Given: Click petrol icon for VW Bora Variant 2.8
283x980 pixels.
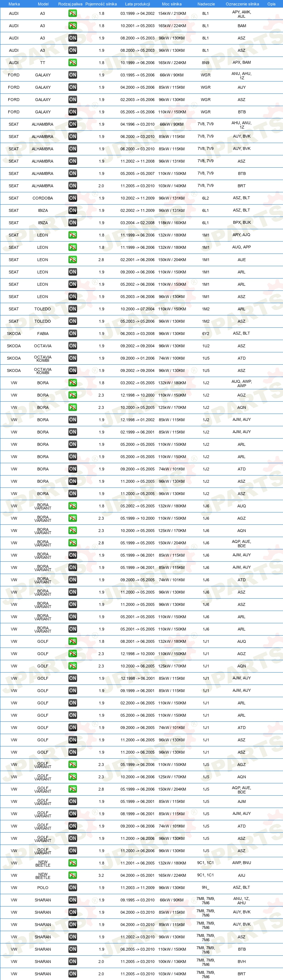Looking at the screenshot, I should coord(73,543).
